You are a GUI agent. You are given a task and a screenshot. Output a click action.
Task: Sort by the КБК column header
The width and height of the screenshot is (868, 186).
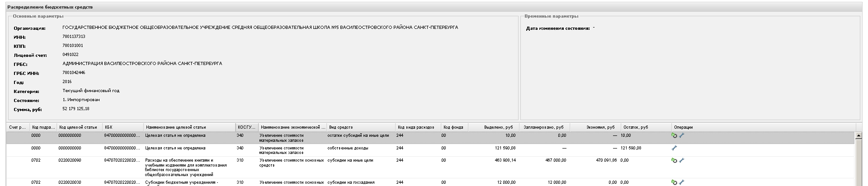[123, 127]
